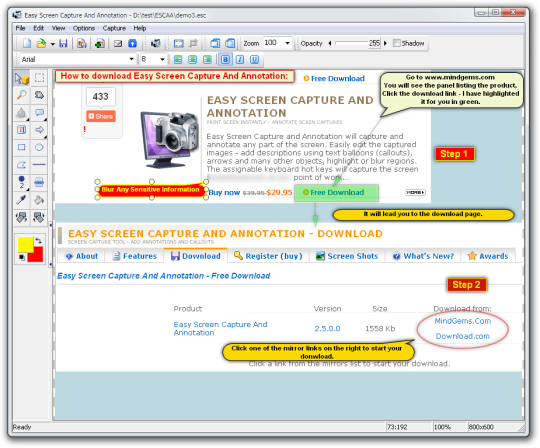
Task: Pick the eyedropper color picker tool
Action: (x=21, y=200)
